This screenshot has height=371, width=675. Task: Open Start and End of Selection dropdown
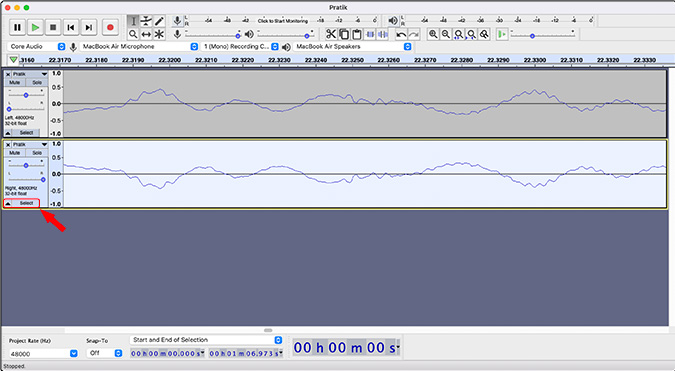(x=206, y=340)
